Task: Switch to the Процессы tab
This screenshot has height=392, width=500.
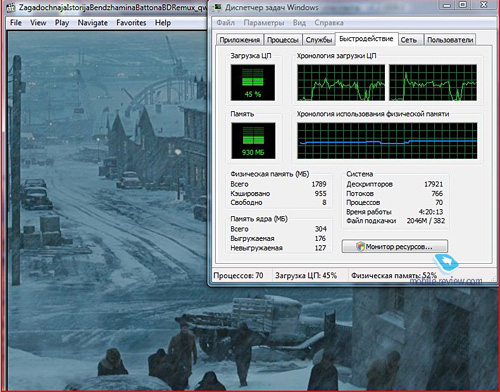Action: tap(283, 40)
